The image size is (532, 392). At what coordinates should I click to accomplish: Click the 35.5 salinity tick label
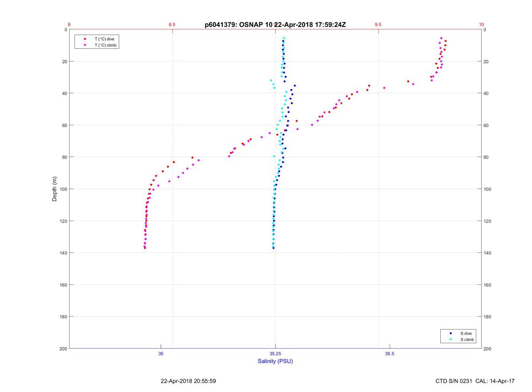pyautogui.click(x=389, y=353)
